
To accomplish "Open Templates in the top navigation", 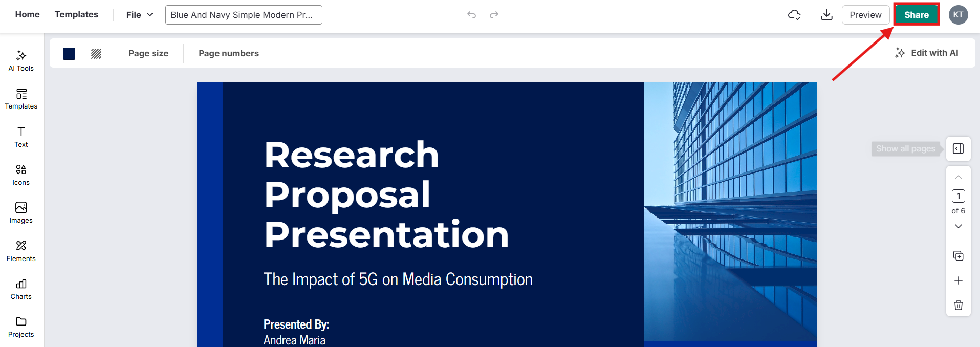I will (x=76, y=14).
